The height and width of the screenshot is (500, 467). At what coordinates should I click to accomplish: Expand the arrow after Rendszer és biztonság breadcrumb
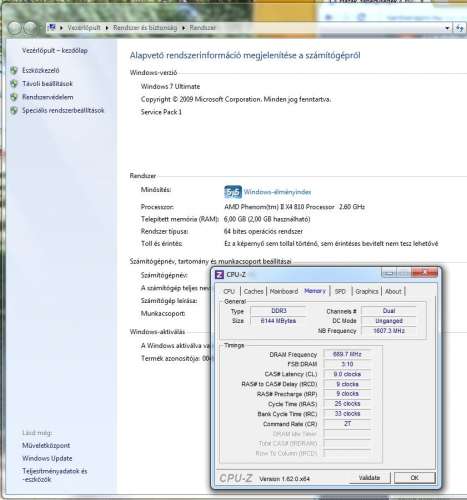(x=184, y=28)
